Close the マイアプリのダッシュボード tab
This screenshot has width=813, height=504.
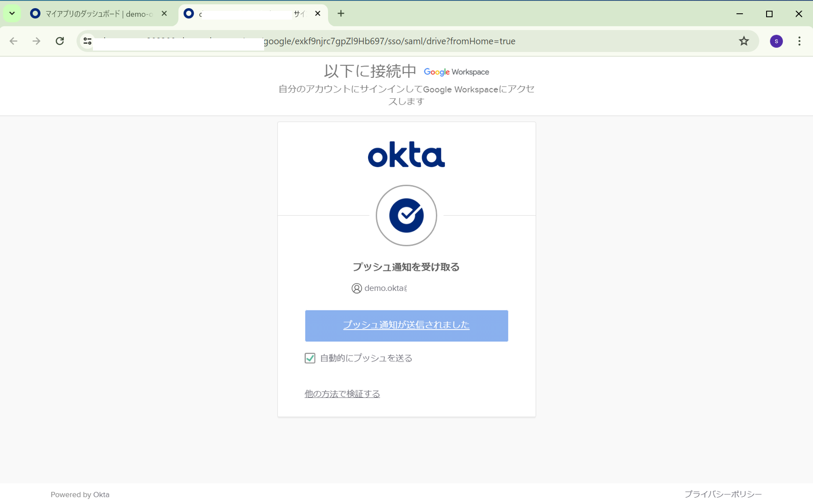point(164,14)
